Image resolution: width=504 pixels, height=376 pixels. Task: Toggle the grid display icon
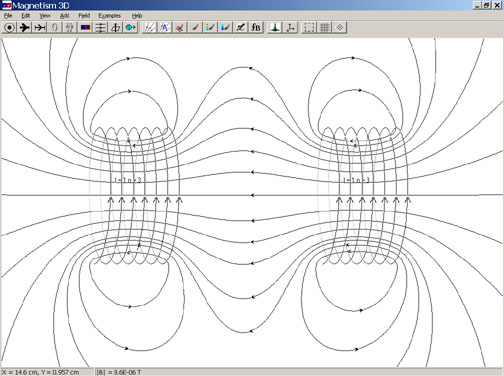pos(324,27)
